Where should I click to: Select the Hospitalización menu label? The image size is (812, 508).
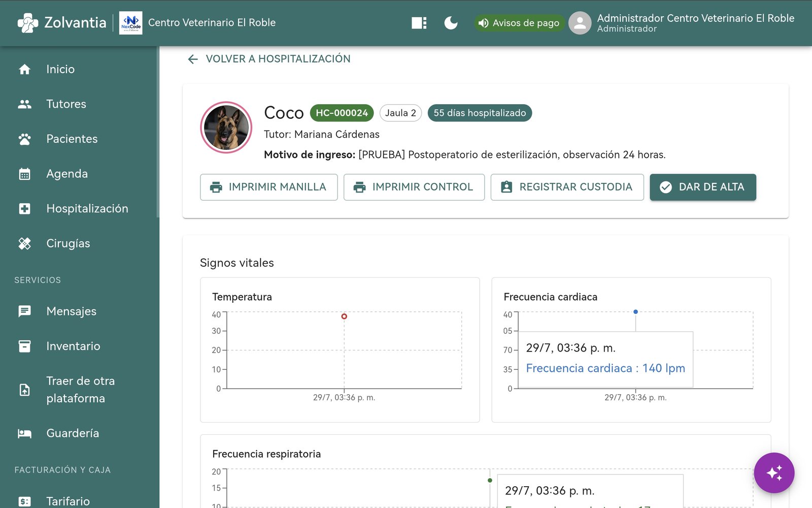(87, 209)
